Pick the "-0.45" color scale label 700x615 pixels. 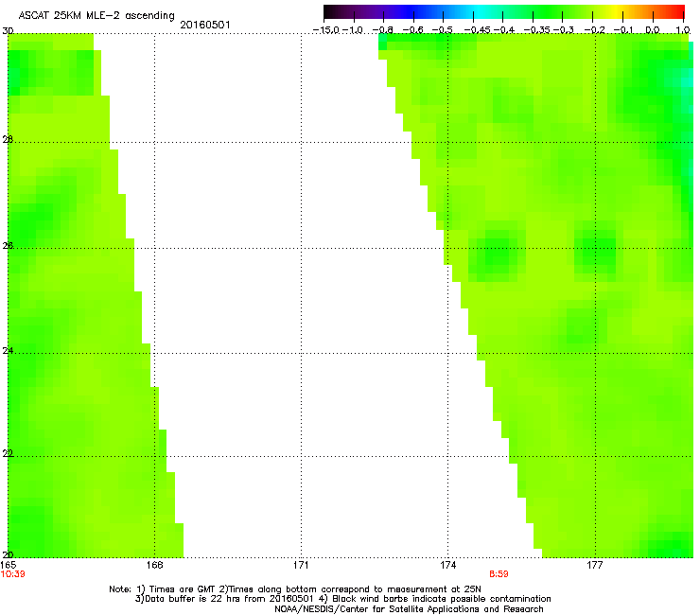[x=477, y=30]
